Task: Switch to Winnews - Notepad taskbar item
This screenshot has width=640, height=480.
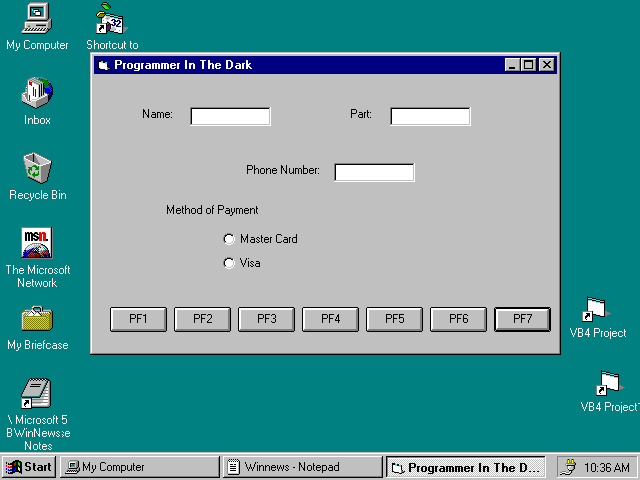Action: [303, 467]
